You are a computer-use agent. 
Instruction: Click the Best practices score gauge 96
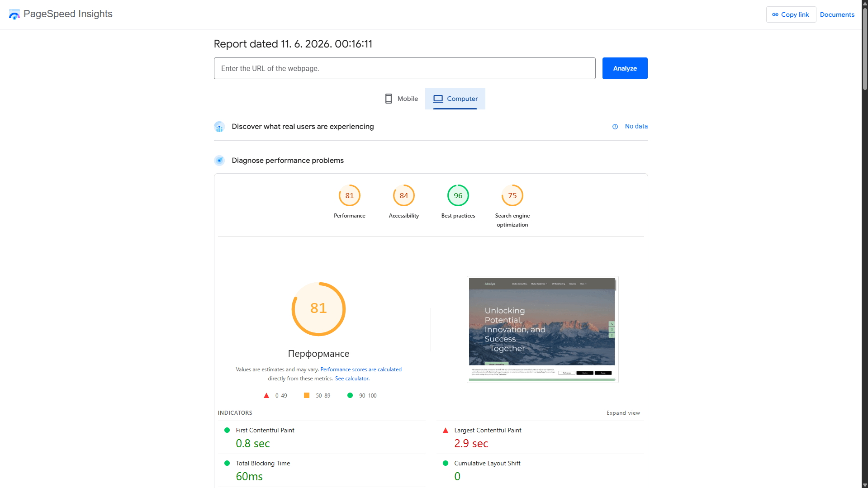(x=458, y=195)
